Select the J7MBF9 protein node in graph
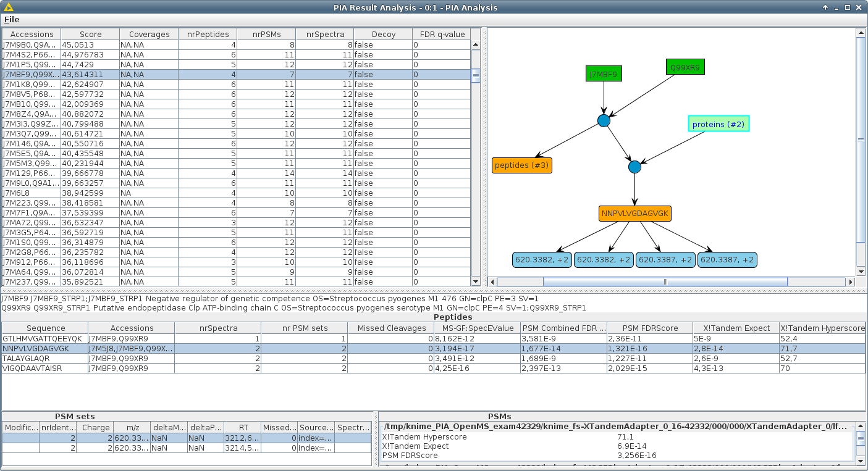This screenshot has height=471, width=868. 604,75
